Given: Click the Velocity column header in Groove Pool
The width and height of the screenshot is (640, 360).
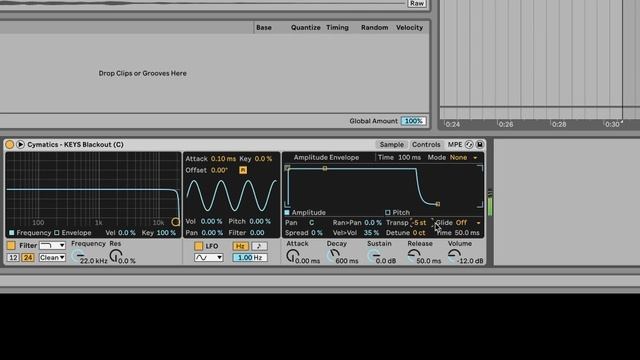Looking at the screenshot, I should point(409,27).
